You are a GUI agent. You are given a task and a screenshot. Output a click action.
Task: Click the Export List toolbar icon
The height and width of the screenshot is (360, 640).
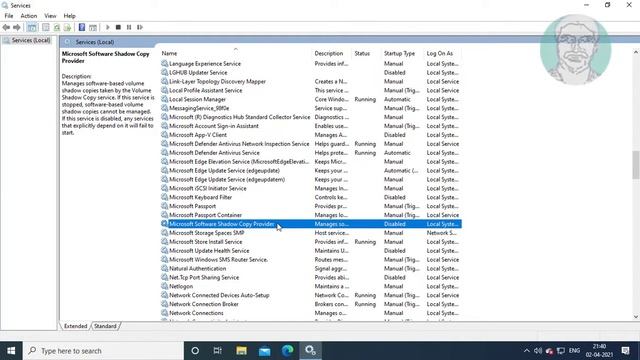pos(67,27)
